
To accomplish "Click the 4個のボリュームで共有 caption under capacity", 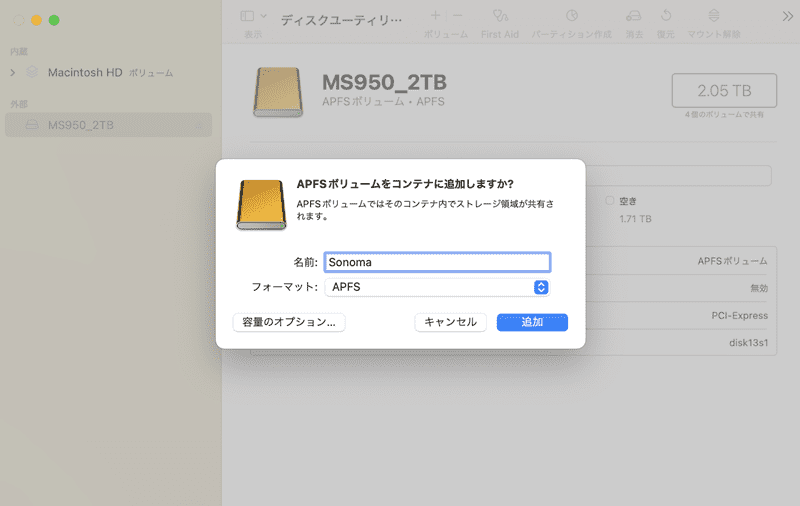I will (x=724, y=115).
